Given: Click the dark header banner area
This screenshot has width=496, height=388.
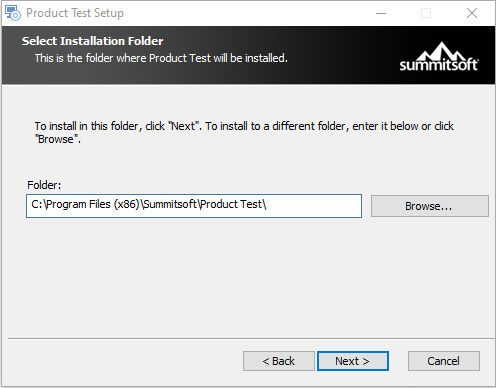Looking at the screenshot, I should (248, 55).
